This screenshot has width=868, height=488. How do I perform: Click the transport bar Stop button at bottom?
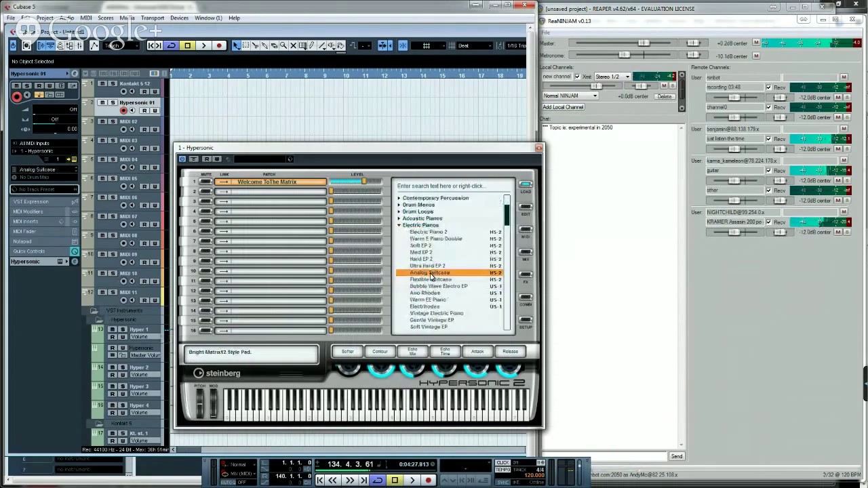click(x=395, y=480)
